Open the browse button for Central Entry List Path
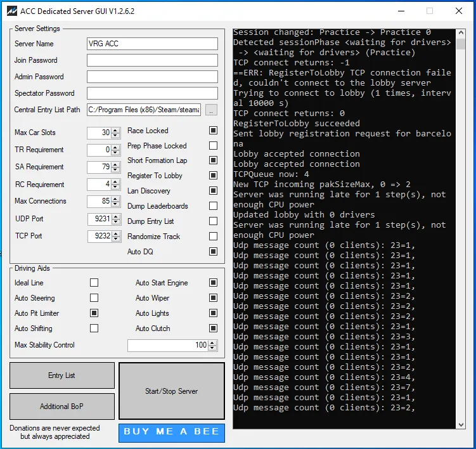This screenshot has height=449, width=476. 211,110
